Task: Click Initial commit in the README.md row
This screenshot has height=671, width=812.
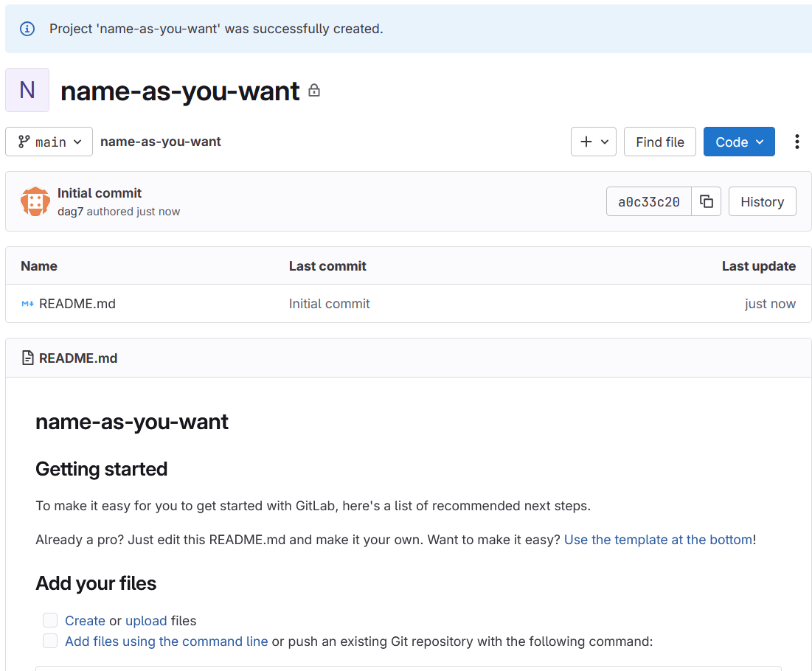Action: [x=330, y=304]
